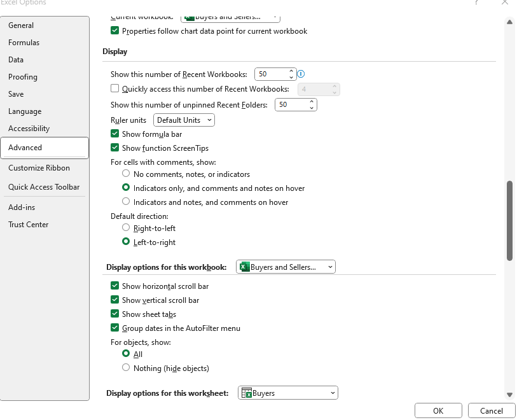
Task: Uncheck Properties follow chart data point
Action: [x=114, y=31]
